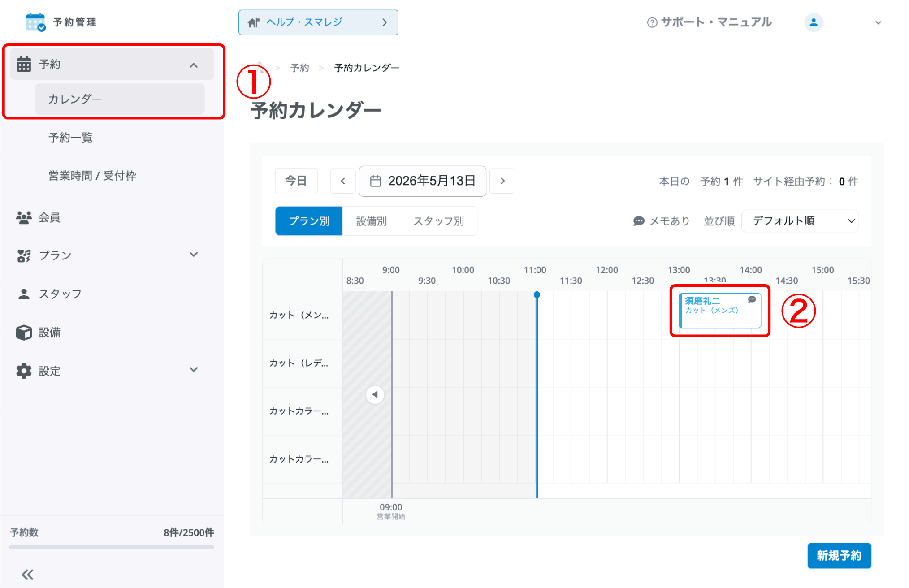
Task: Click the 予約カレンダー breadcrumb text
Action: click(367, 68)
